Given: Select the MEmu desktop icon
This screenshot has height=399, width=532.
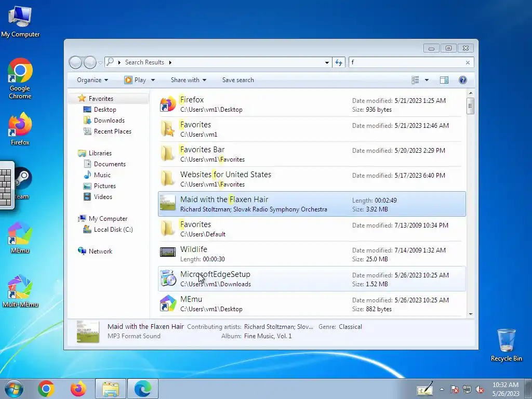Looking at the screenshot, I should [x=20, y=237].
